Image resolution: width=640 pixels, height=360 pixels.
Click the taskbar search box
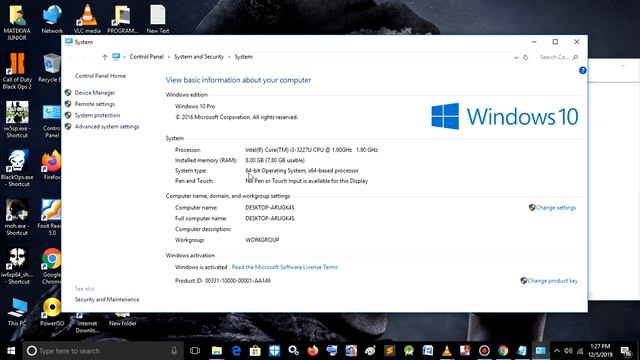tap(103, 351)
